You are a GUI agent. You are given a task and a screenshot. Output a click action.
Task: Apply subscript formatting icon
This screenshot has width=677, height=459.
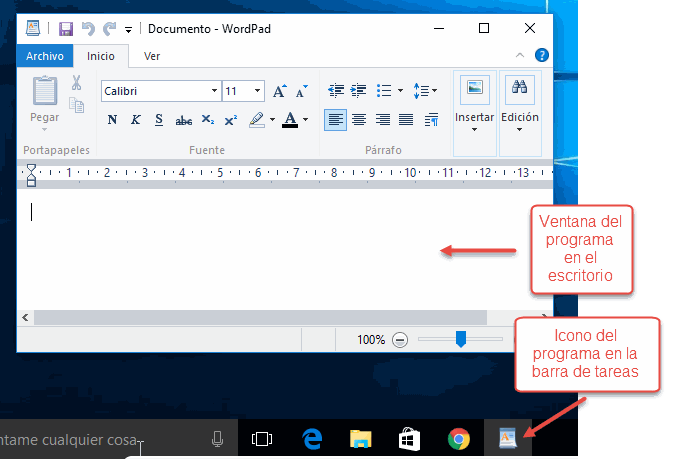(207, 120)
